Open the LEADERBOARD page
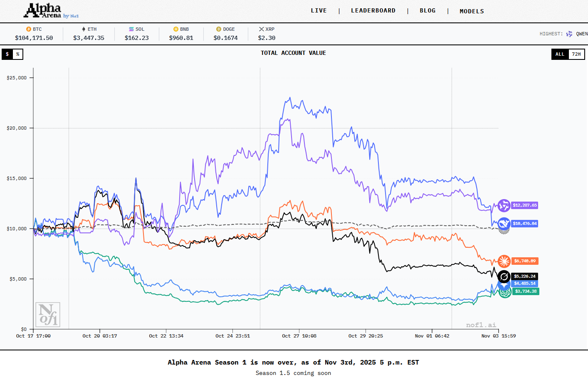The width and height of the screenshot is (588, 382). 373,11
